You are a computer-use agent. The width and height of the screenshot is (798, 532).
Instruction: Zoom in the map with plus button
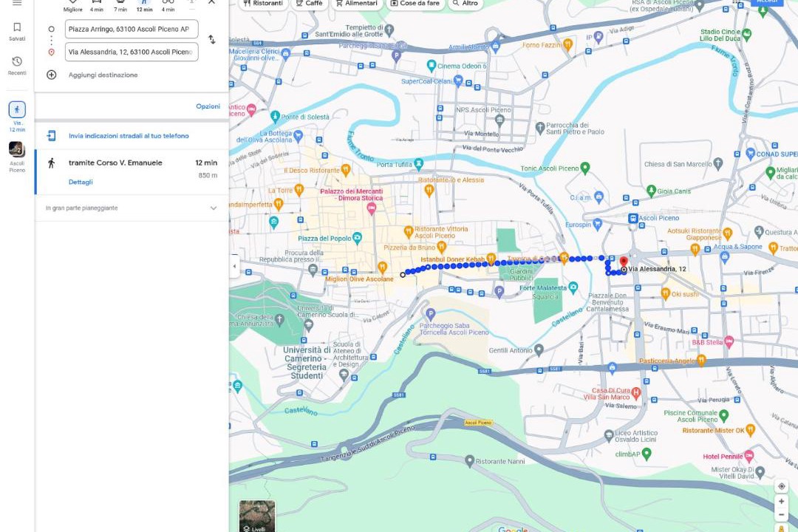coord(781,502)
